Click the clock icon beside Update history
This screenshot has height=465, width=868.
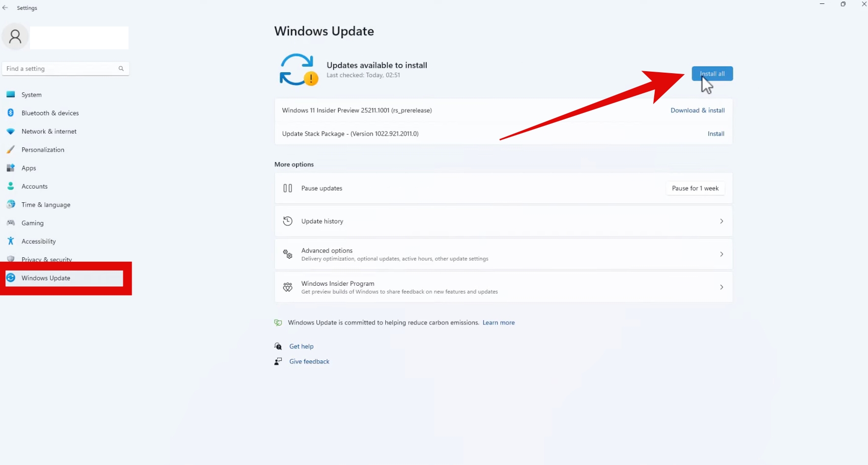coord(288,221)
